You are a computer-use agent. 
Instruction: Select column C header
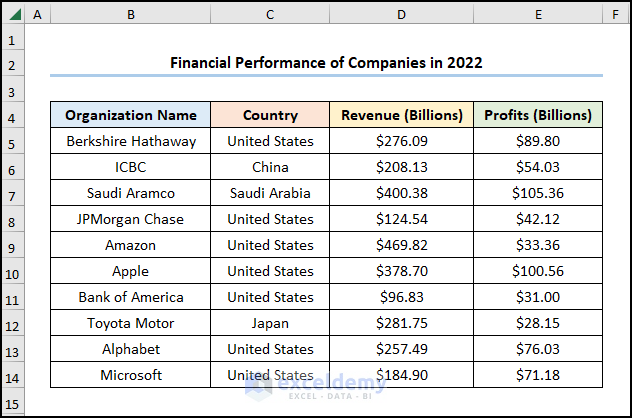coord(270,15)
